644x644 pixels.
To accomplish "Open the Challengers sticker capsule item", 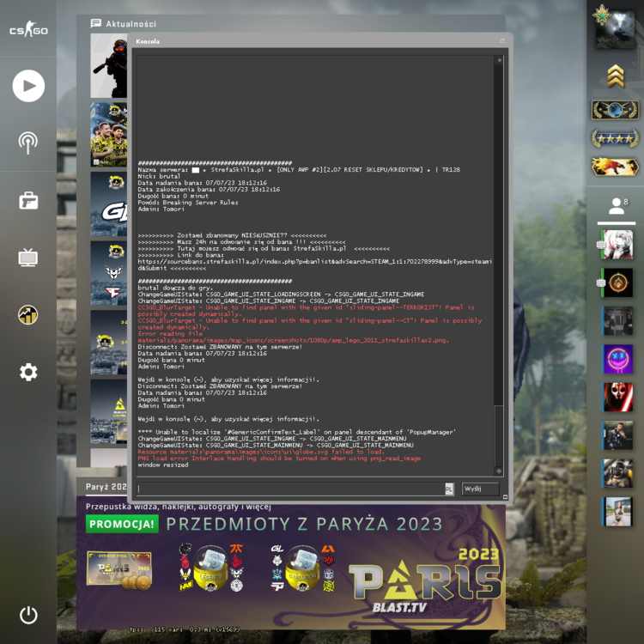I will (x=302, y=568).
